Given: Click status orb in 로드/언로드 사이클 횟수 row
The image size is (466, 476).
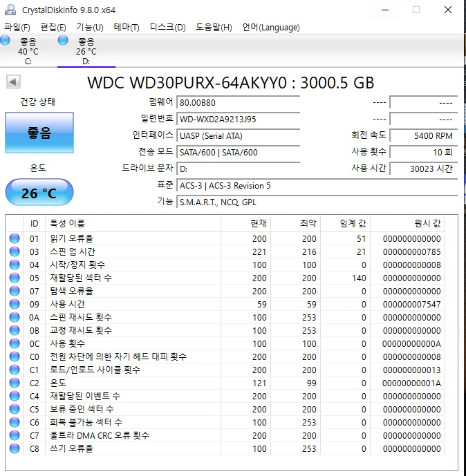Looking at the screenshot, I should (15, 370).
